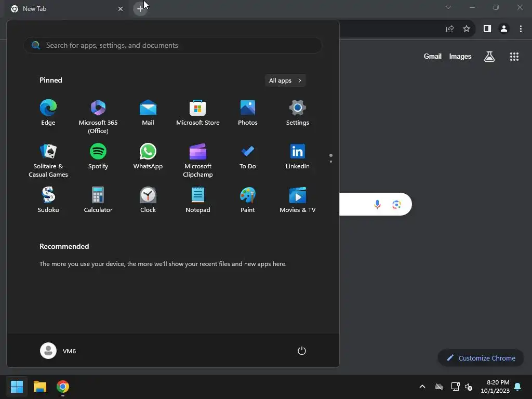
Task: Toggle Chrome side panel
Action: coord(487,29)
